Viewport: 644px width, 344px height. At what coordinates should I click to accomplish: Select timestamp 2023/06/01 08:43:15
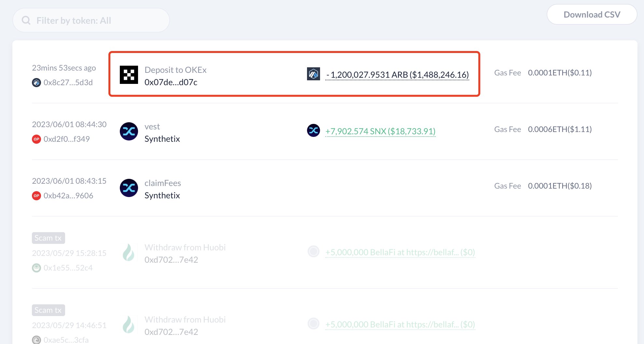point(69,181)
